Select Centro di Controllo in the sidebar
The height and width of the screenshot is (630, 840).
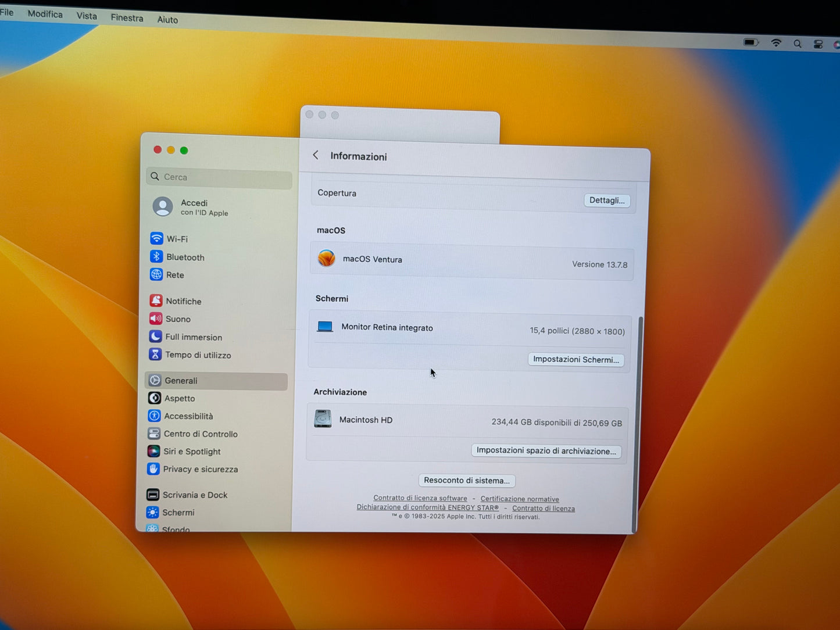tap(193, 434)
